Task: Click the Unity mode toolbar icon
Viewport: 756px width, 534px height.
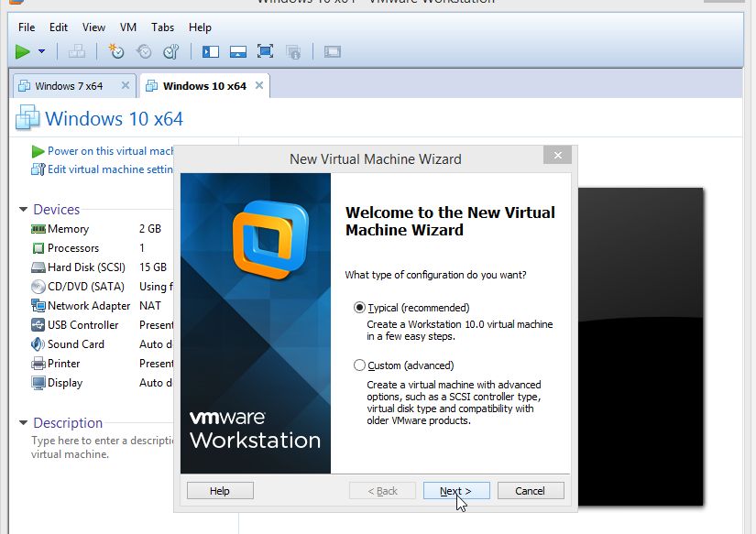Action: [293, 51]
